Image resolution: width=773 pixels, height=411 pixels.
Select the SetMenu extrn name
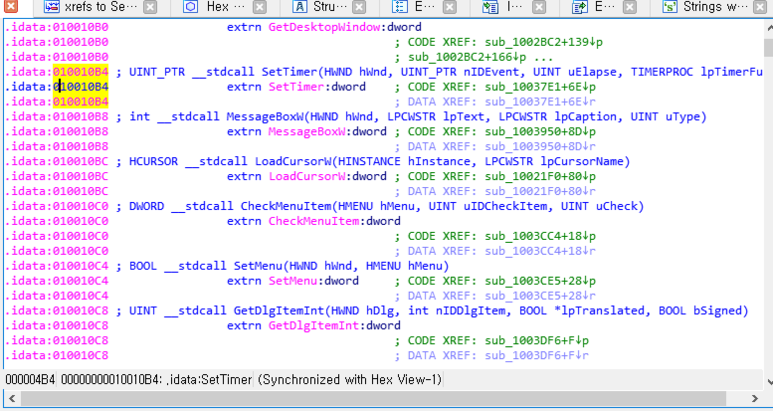[292, 281]
